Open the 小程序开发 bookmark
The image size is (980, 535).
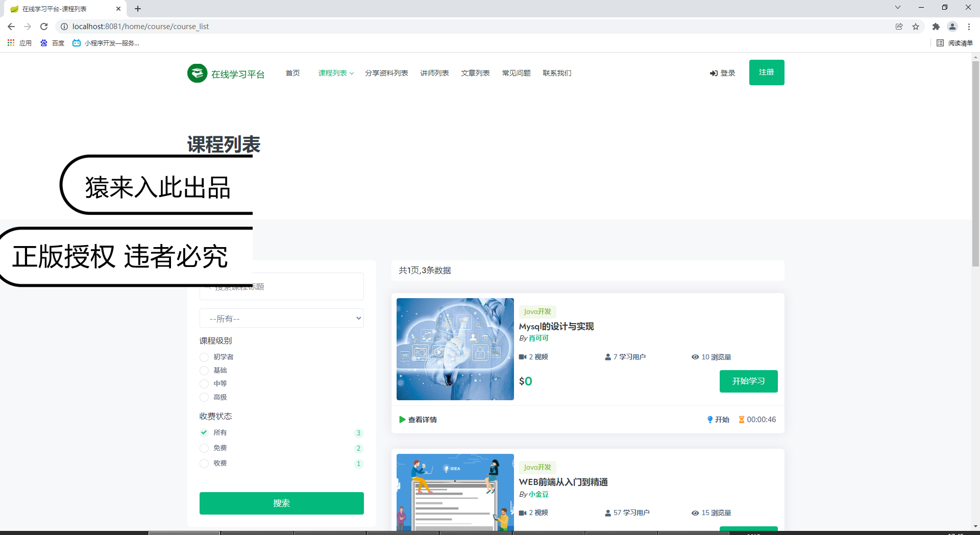[106, 43]
